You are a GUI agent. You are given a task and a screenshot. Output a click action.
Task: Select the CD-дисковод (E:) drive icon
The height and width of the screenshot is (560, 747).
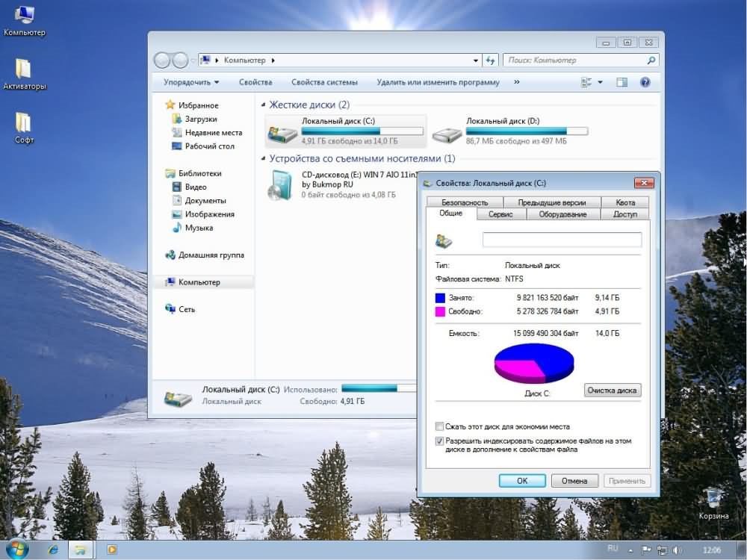click(281, 184)
